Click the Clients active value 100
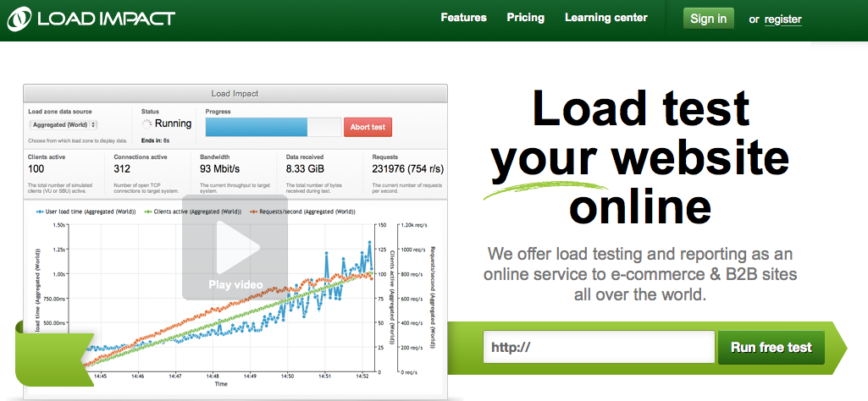This screenshot has height=401, width=868. pos(36,169)
